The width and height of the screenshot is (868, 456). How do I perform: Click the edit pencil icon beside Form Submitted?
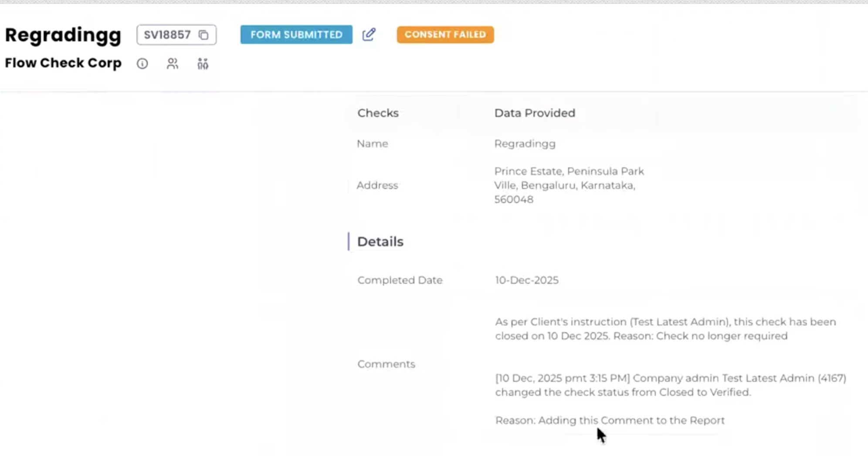369,34
